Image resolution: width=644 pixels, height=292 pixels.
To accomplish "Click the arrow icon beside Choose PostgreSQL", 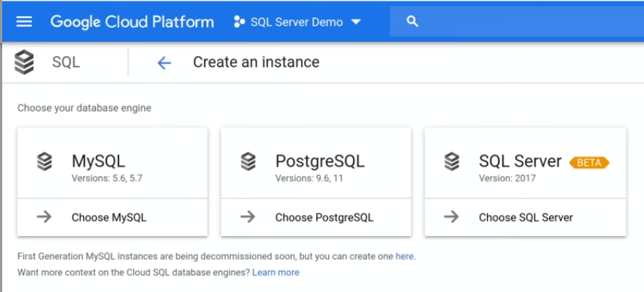I will pos(248,217).
